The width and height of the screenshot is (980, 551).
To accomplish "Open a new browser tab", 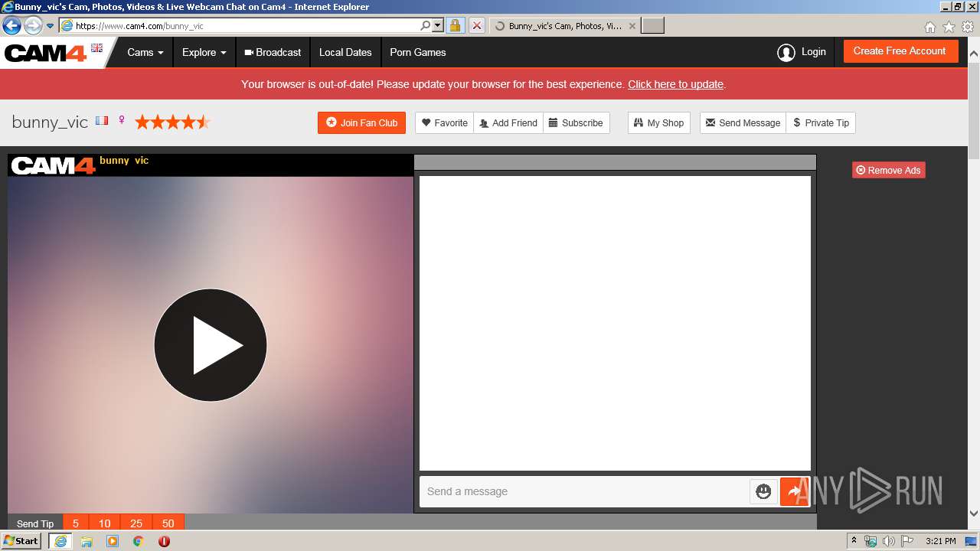I will [652, 26].
